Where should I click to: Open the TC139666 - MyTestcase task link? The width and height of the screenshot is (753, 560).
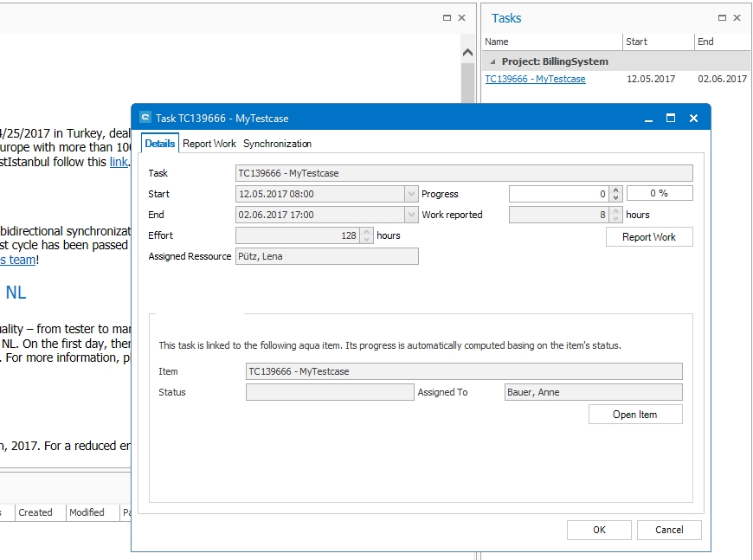point(535,79)
